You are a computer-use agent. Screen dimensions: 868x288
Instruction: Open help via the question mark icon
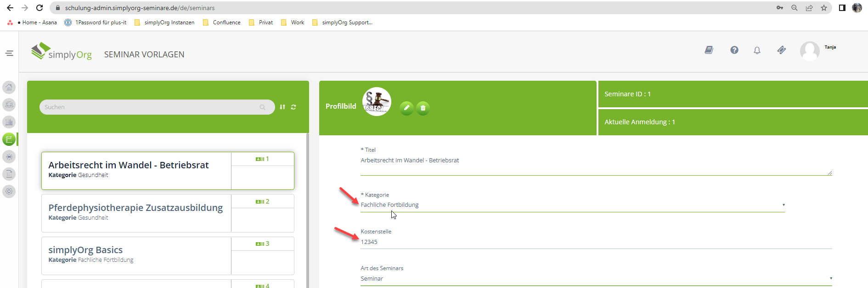pos(734,50)
